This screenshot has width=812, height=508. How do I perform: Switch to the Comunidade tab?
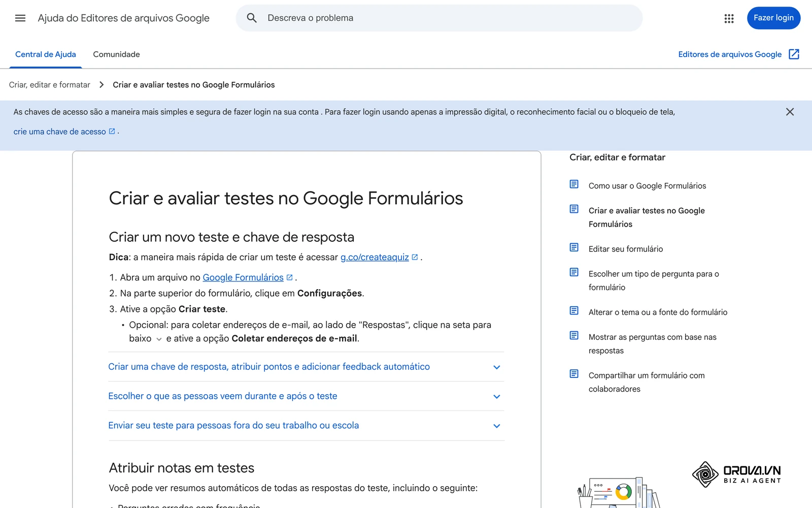coord(116,54)
